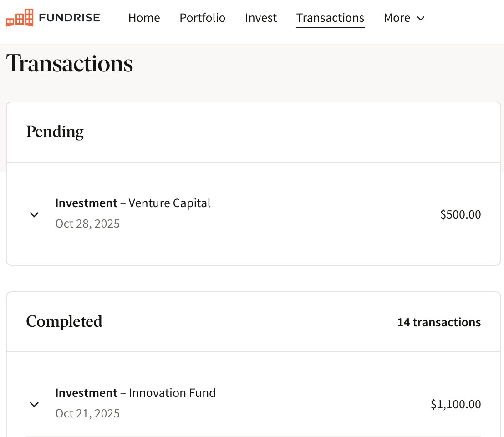Select the Investment – Innovation Fund title
Screen dimensions: 504x437
(x=135, y=393)
